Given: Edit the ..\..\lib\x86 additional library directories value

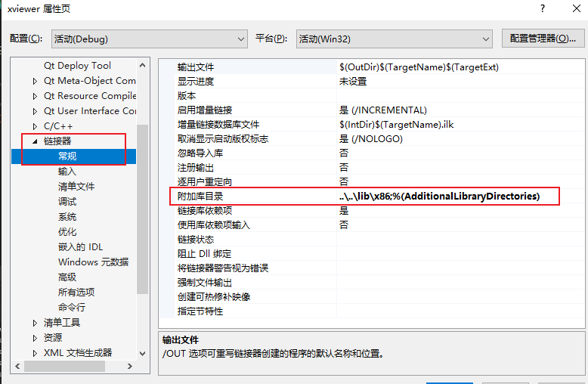Looking at the screenshot, I should tap(440, 196).
